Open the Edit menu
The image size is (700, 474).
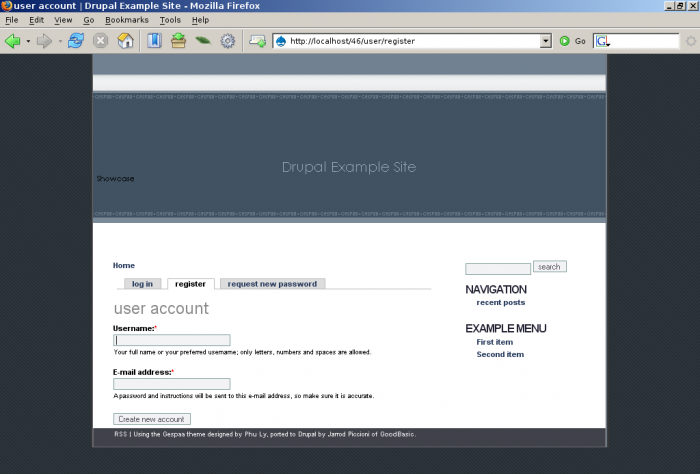click(37, 20)
